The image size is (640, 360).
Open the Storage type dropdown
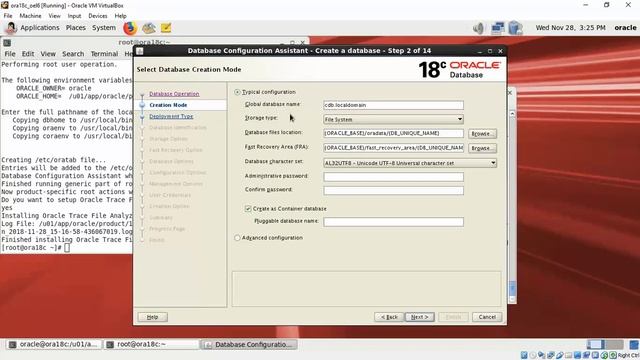coord(393,119)
